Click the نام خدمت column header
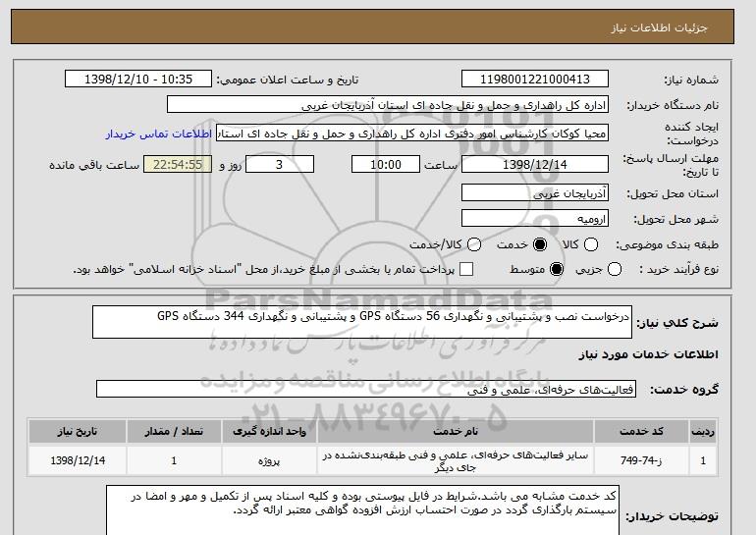 pos(456,431)
